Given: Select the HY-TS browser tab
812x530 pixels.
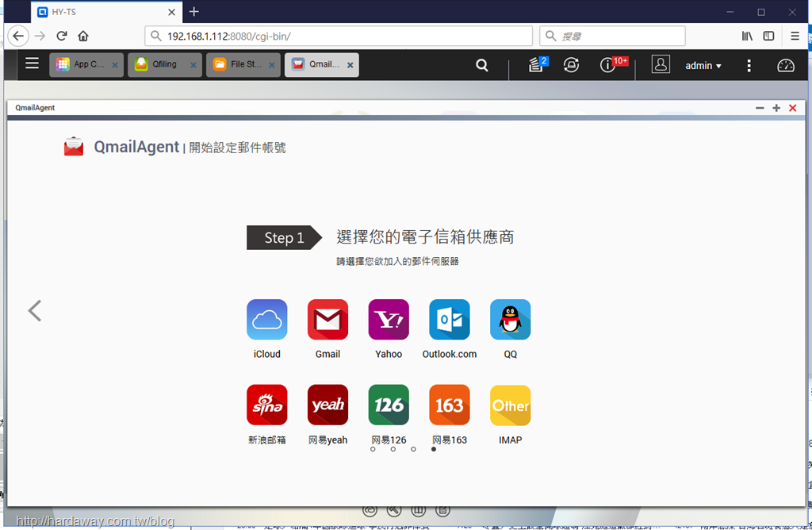Looking at the screenshot, I should pos(107,12).
